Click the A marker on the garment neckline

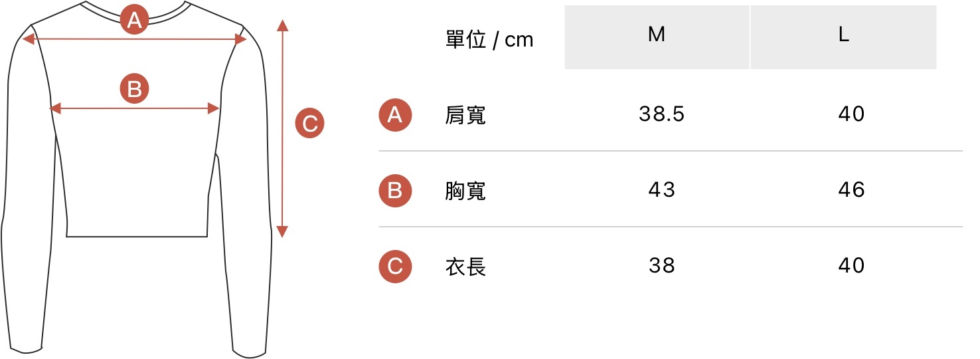coord(134,21)
